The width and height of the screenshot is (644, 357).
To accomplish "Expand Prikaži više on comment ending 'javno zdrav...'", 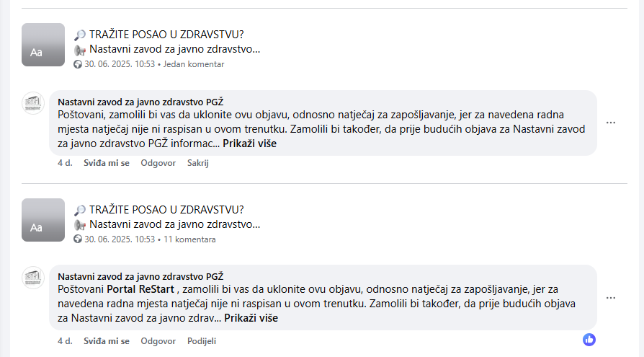I will [251, 318].
